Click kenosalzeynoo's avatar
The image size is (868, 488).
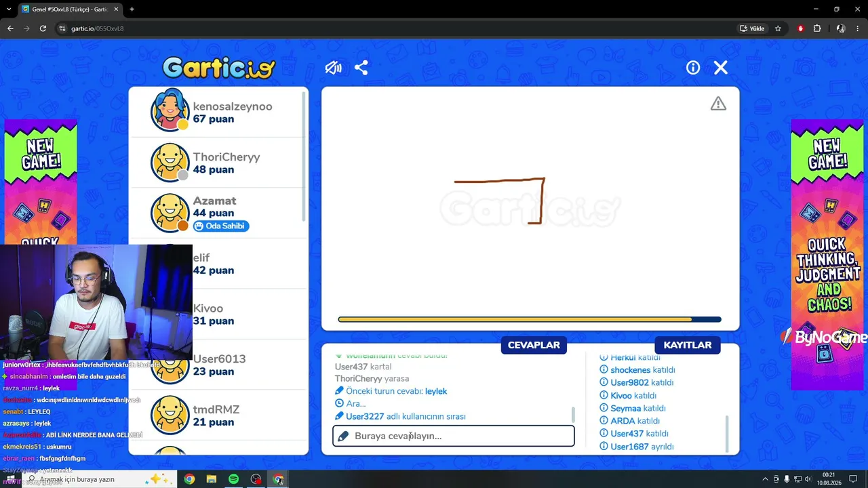170,110
